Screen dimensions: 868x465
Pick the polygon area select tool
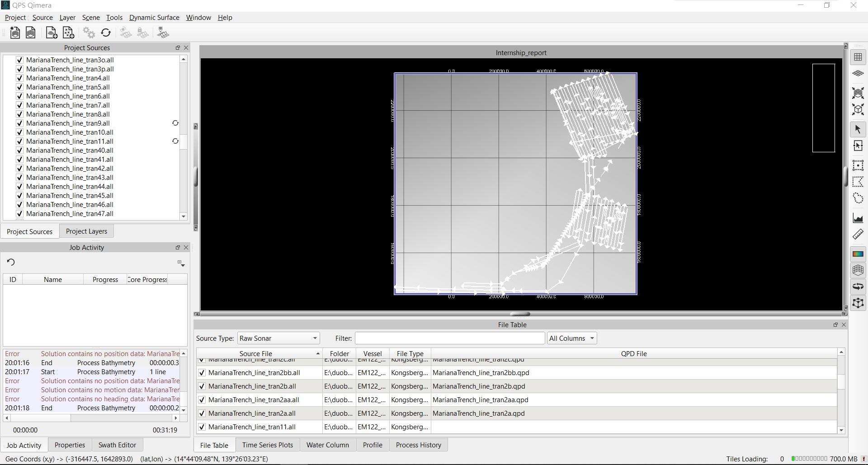[x=858, y=182]
